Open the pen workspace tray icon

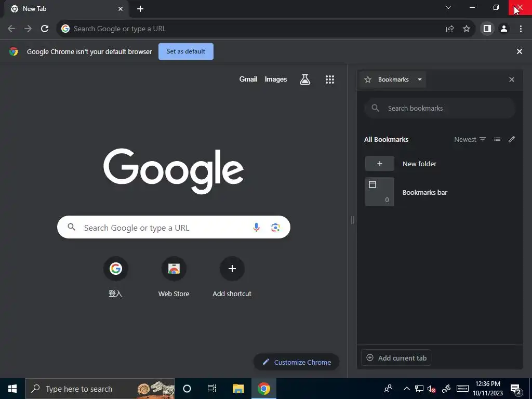click(446, 389)
